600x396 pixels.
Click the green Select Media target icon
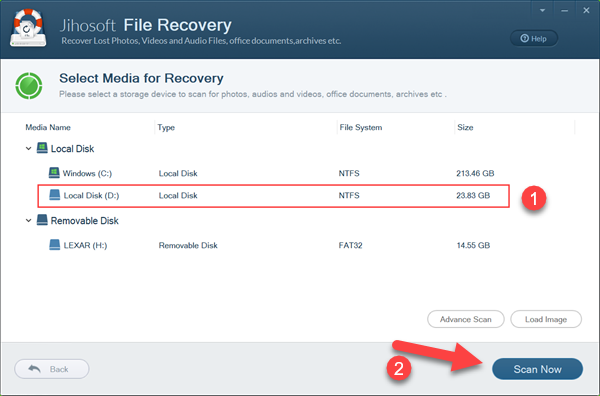click(x=29, y=86)
